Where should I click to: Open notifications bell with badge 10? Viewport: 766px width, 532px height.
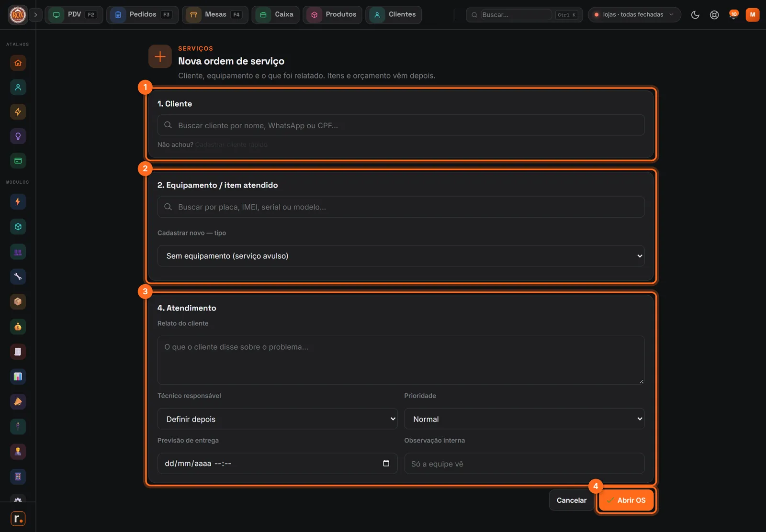pyautogui.click(x=733, y=15)
